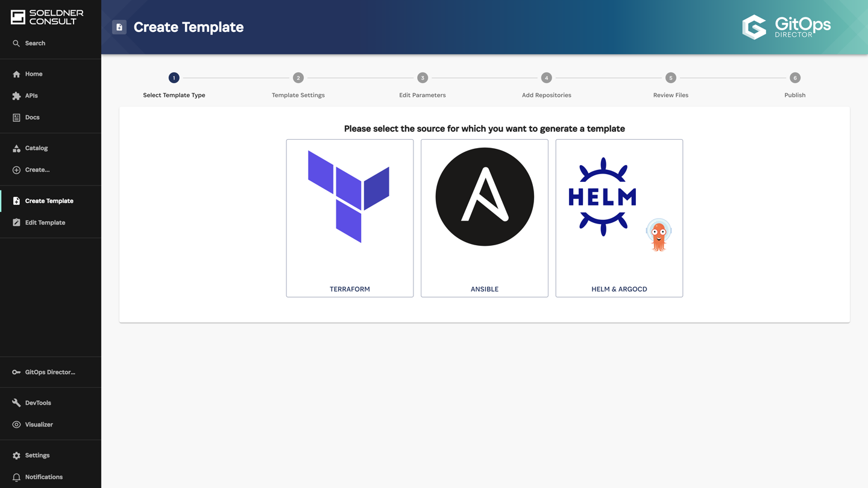Open the Settings sidebar label
The width and height of the screenshot is (868, 488).
click(x=37, y=455)
